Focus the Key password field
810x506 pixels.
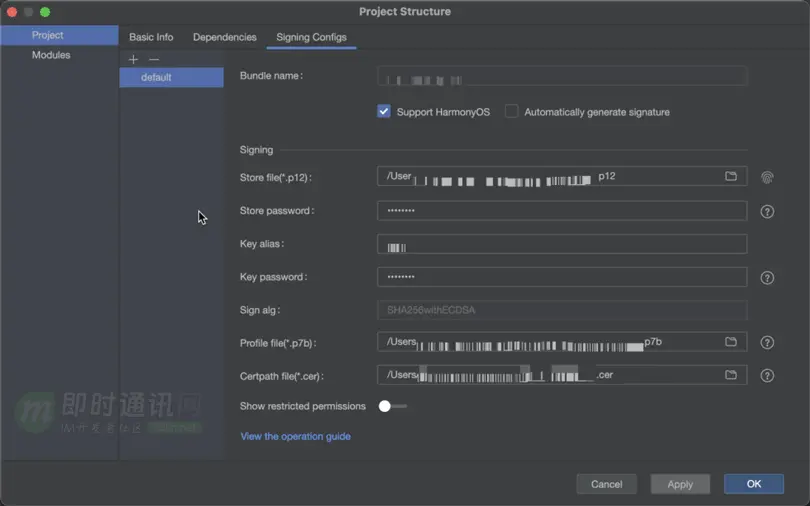coord(562,277)
